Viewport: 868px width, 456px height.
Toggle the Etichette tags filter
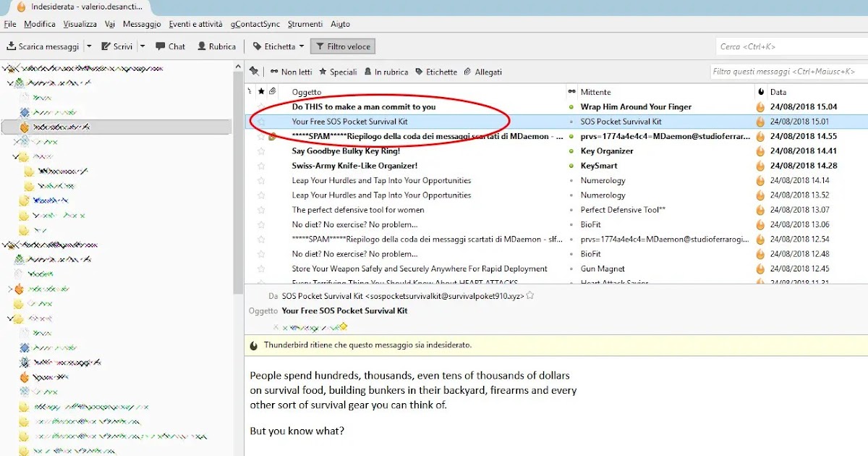(436, 72)
